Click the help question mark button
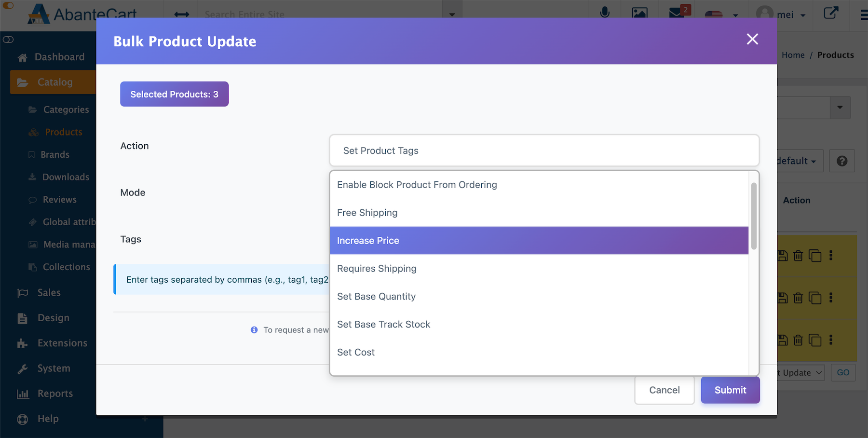868x438 pixels. pyautogui.click(x=842, y=161)
